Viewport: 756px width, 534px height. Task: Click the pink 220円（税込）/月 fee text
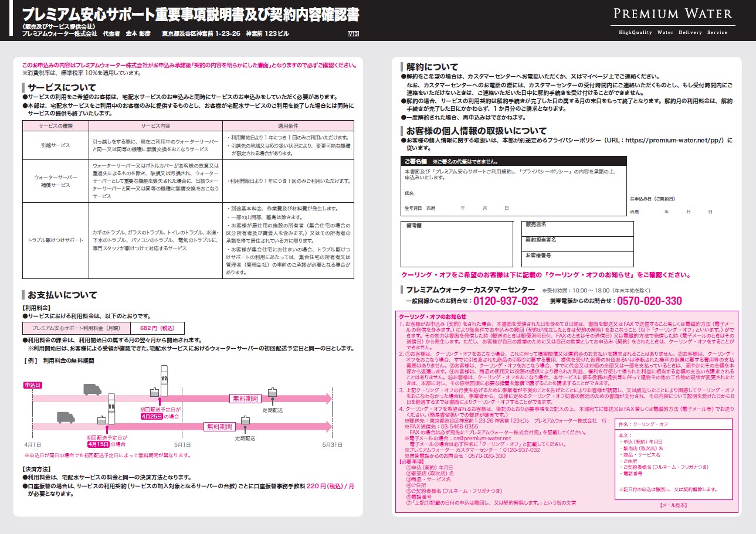331,486
